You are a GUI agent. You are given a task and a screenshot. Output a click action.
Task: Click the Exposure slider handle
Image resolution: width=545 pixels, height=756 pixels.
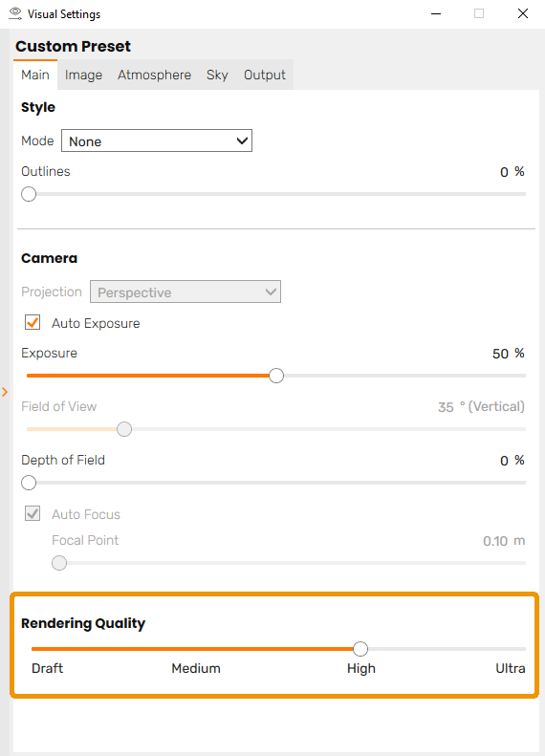coord(276,376)
